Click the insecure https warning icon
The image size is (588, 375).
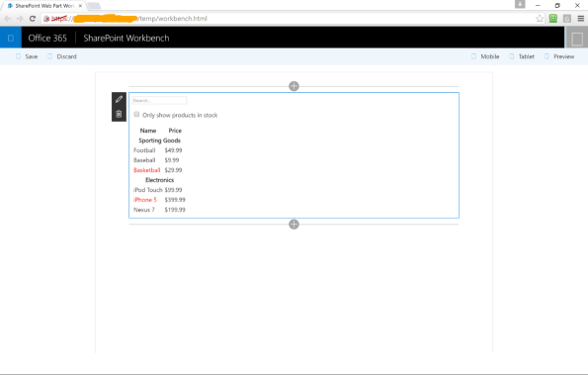click(46, 19)
